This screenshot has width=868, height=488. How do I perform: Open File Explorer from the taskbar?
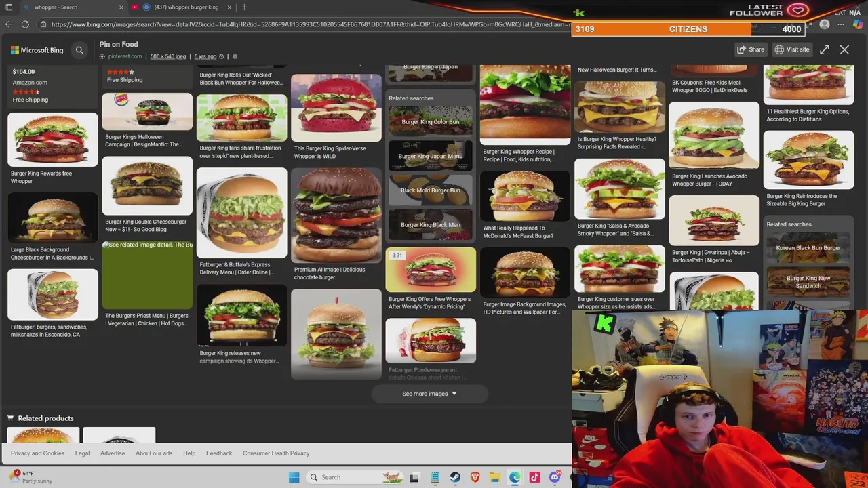[494, 477]
